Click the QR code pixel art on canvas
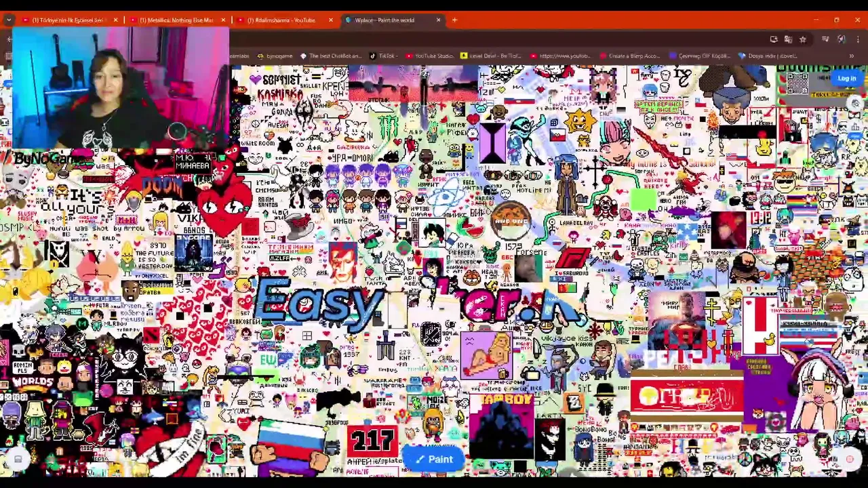This screenshot has width=868, height=488. click(x=797, y=84)
